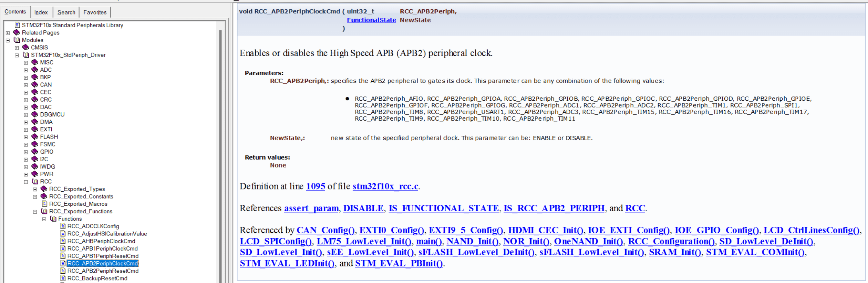Screen dimensions: 868x283
Task: Click the CRC book icon
Action: [35, 99]
